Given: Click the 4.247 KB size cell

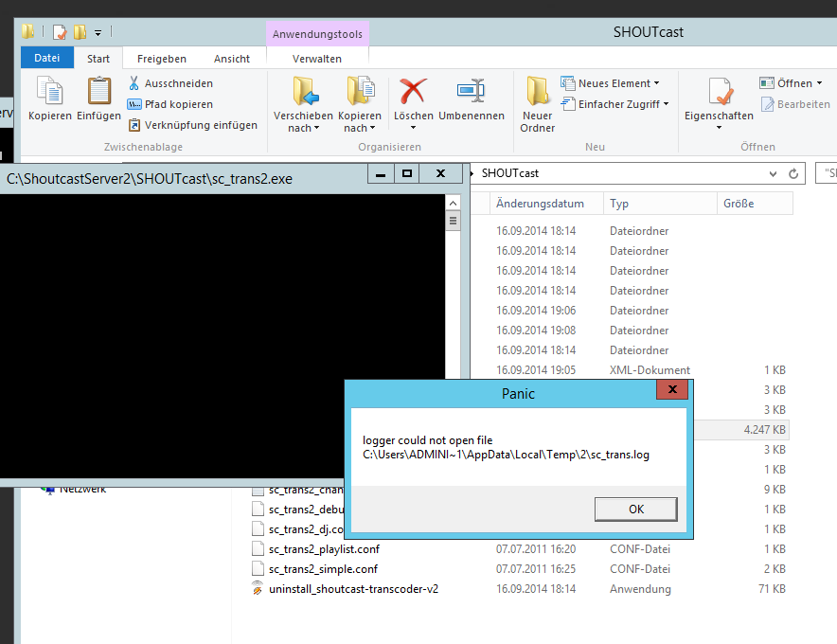Looking at the screenshot, I should [764, 430].
